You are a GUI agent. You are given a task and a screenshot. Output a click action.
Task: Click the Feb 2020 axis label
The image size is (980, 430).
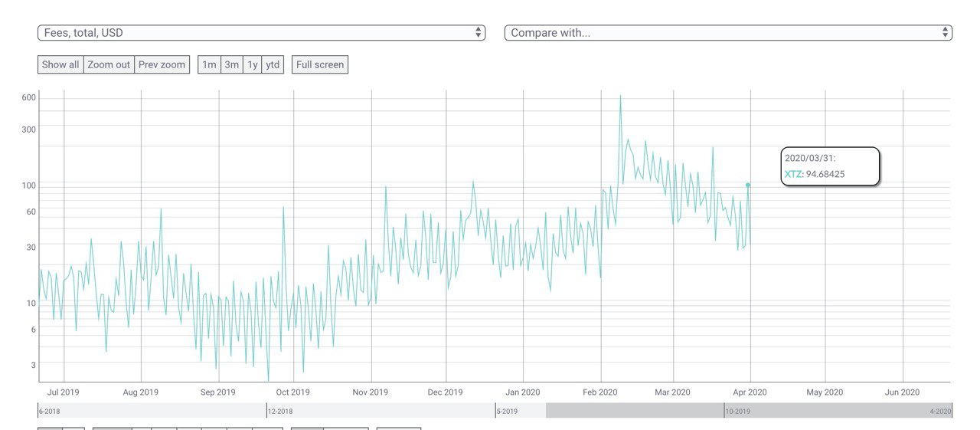pos(599,392)
